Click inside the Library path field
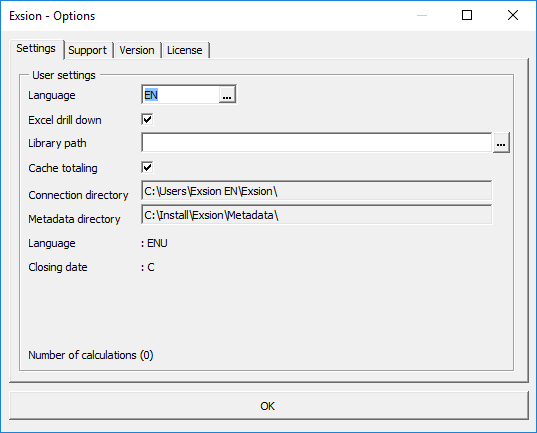 pos(317,143)
